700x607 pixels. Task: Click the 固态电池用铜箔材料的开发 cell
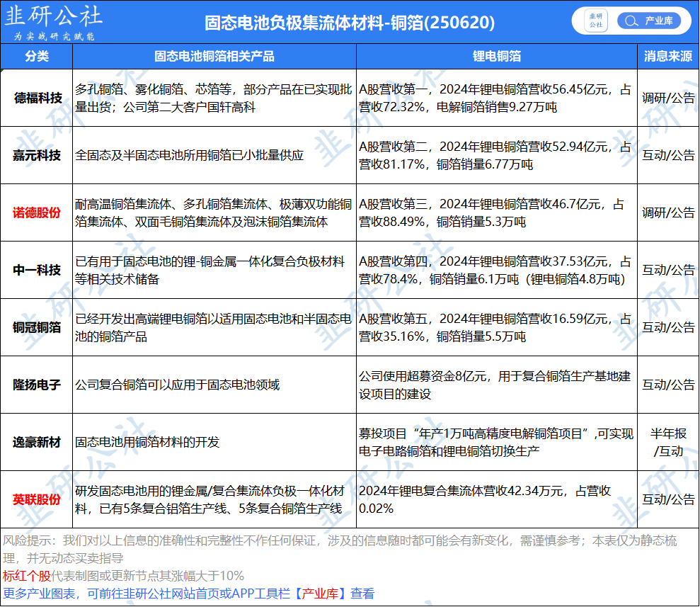(x=214, y=442)
